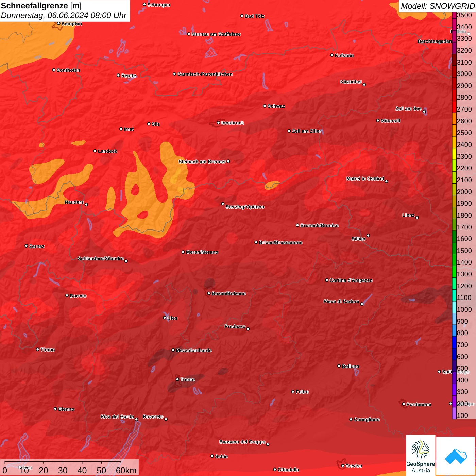Click the Steinach am Brenner label
Viewport: 476px width, 476px height.
pos(202,161)
